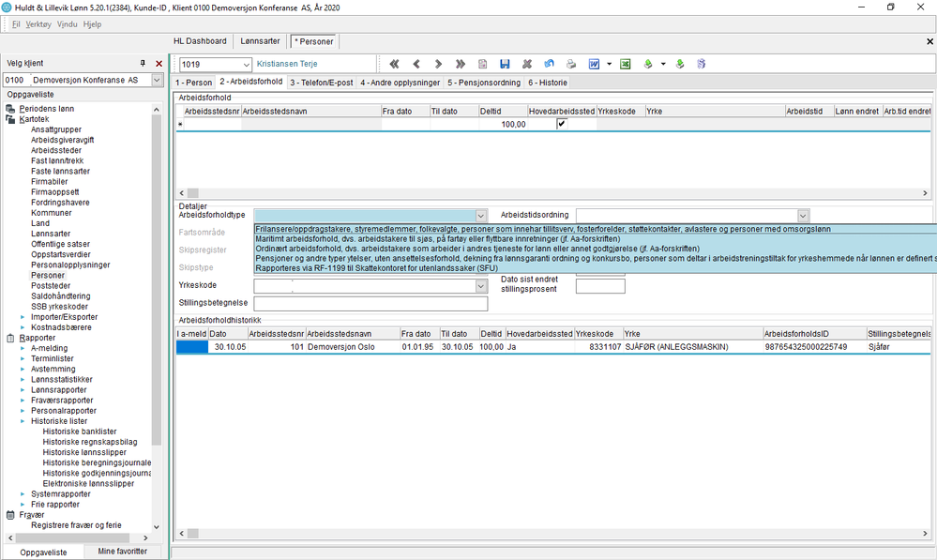Open the Vindu menu

67,24
